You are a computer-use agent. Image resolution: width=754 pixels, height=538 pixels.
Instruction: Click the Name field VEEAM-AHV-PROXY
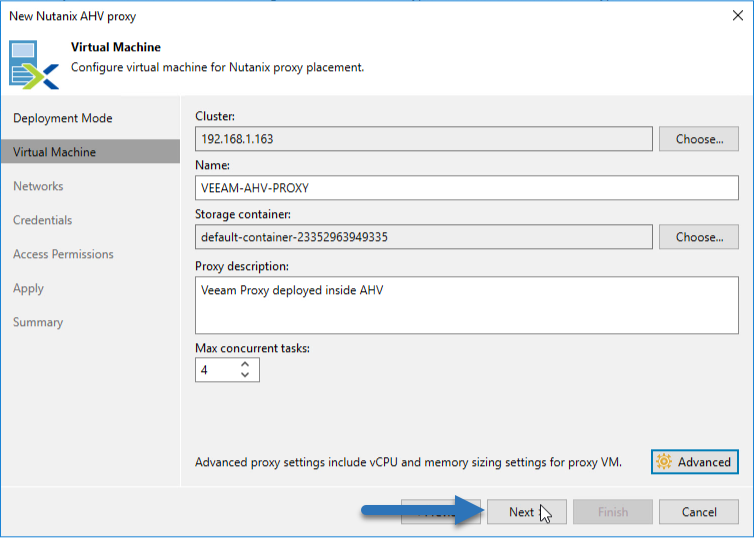click(x=467, y=188)
